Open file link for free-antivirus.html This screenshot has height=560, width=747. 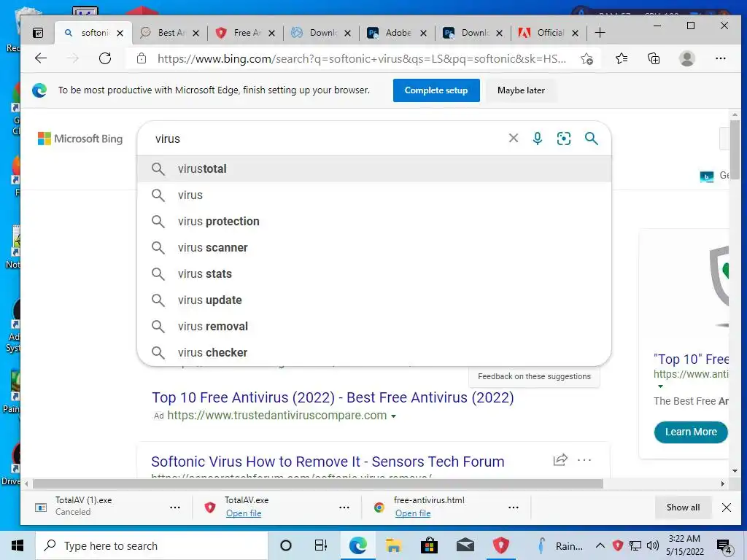pos(413,513)
